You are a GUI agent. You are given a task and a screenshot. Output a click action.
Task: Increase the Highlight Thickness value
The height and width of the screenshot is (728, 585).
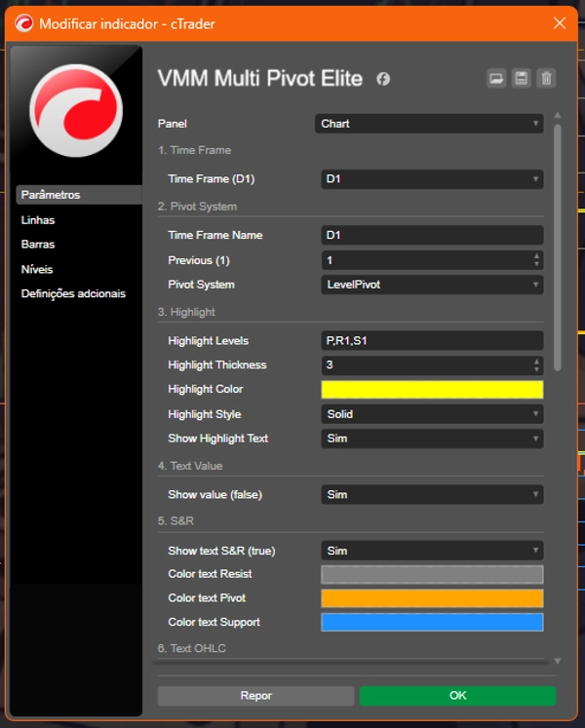click(x=536, y=361)
